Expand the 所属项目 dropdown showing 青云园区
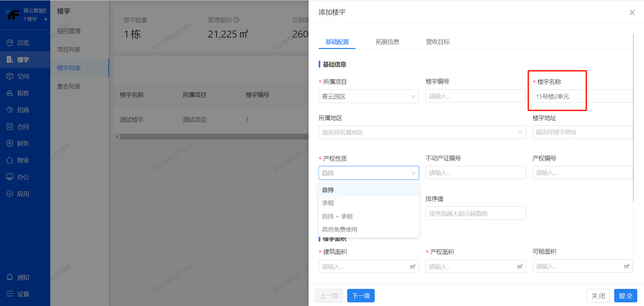Image resolution: width=644 pixels, height=306 pixels. 368,97
